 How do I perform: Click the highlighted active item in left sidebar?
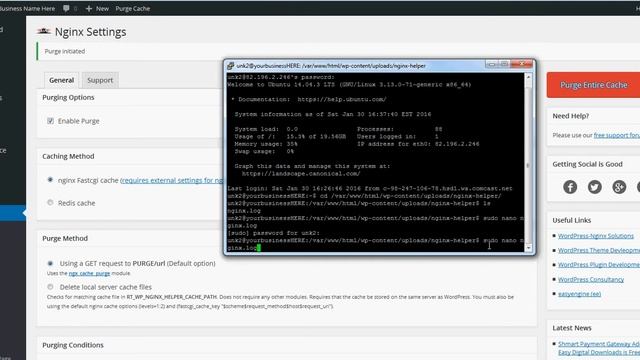point(13,213)
